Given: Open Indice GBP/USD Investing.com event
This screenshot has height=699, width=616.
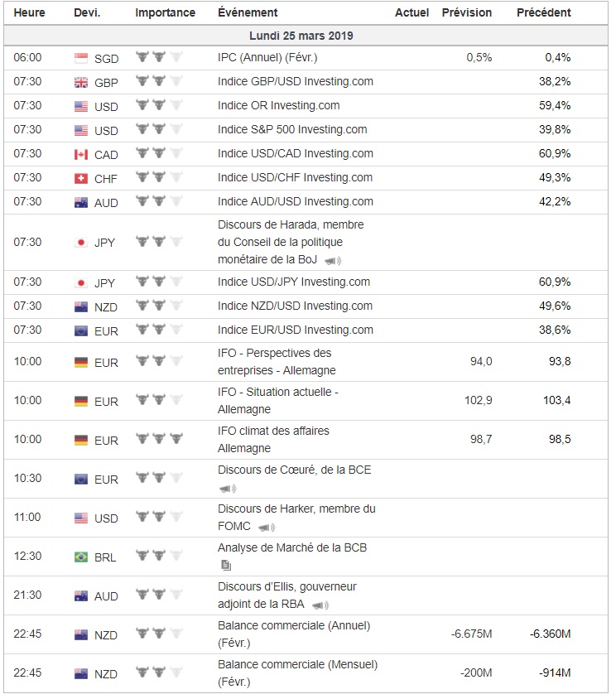Looking at the screenshot, I should pyautogui.click(x=295, y=81).
